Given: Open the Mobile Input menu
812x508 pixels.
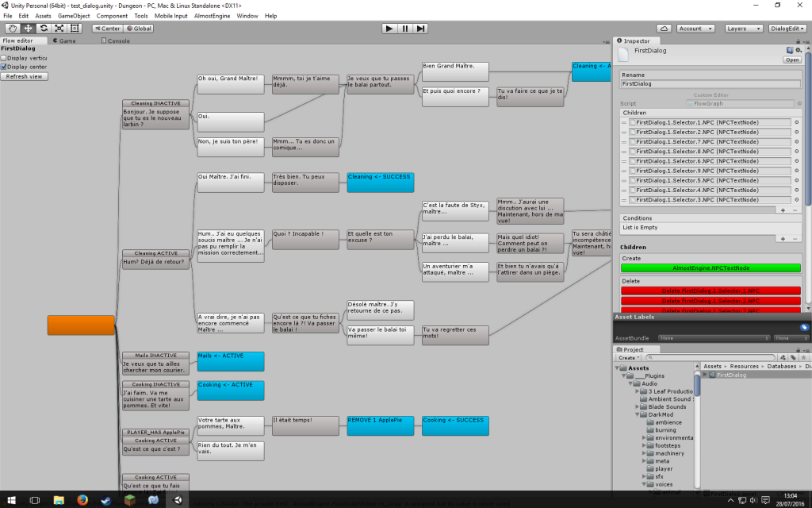Looking at the screenshot, I should coord(171,16).
